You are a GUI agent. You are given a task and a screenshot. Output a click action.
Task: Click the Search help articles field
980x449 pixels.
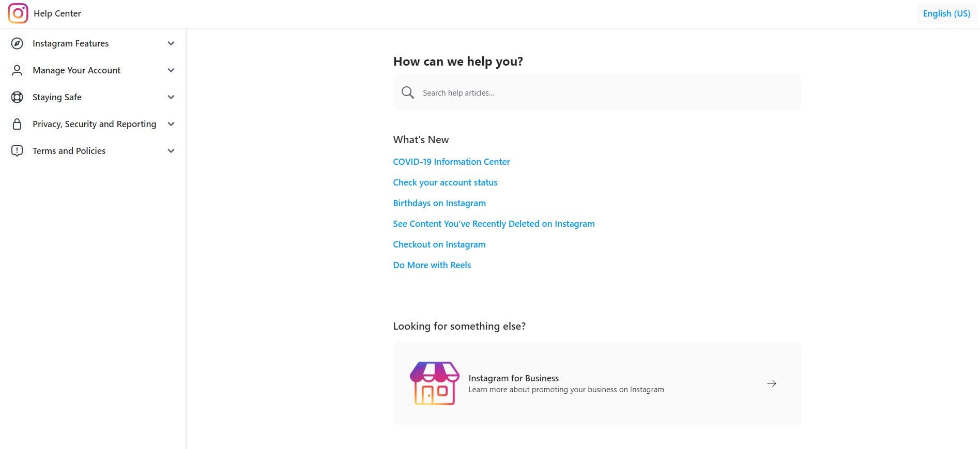tap(597, 92)
